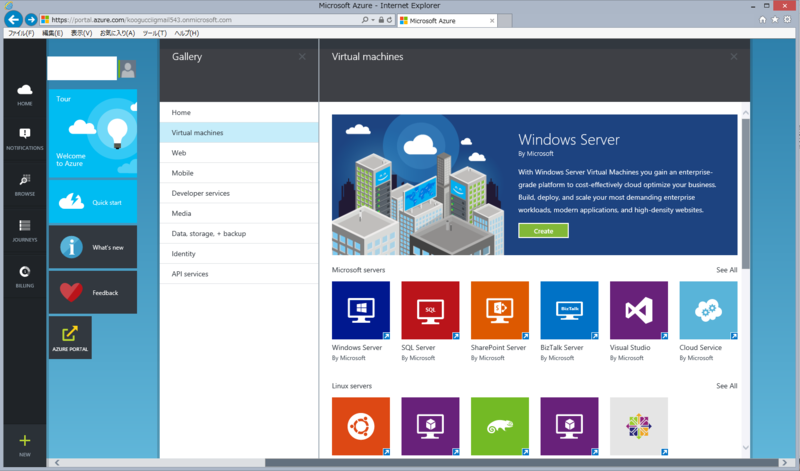Click the Visual Studio label text
This screenshot has width=800, height=471.
(x=630, y=348)
